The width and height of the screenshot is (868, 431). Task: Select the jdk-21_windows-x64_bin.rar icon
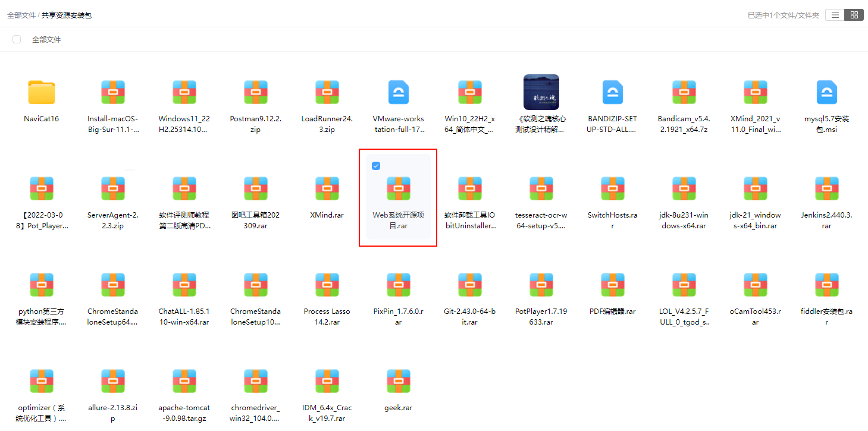point(756,188)
